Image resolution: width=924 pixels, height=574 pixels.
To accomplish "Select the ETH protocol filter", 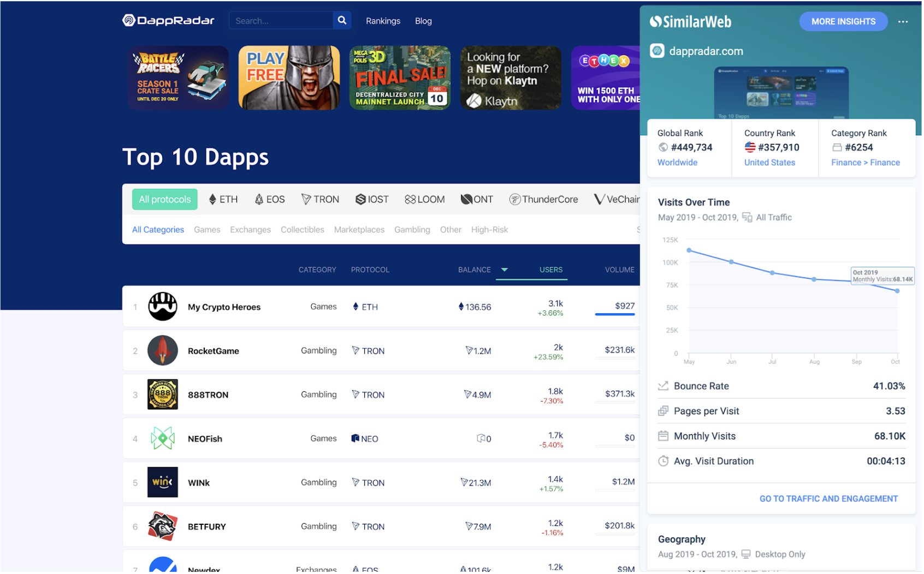I will tap(223, 200).
